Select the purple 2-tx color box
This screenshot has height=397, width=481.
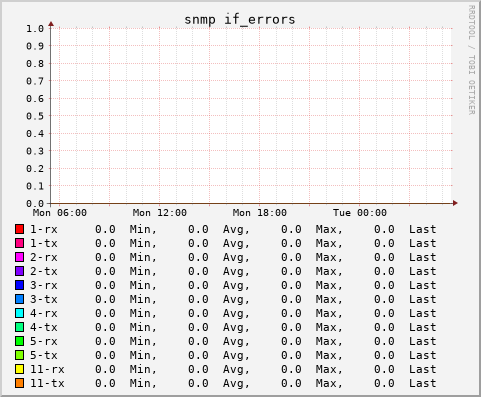point(19,271)
